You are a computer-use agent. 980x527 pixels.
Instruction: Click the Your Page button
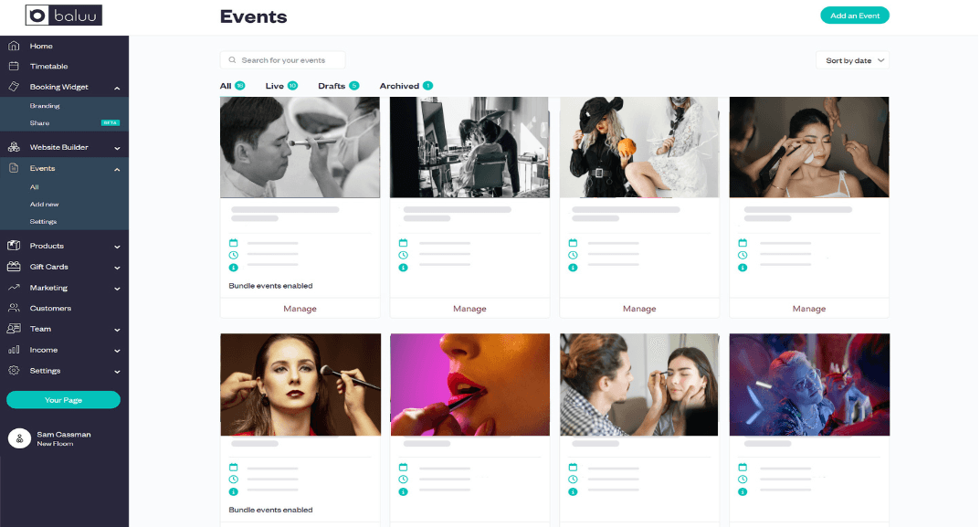tap(63, 399)
